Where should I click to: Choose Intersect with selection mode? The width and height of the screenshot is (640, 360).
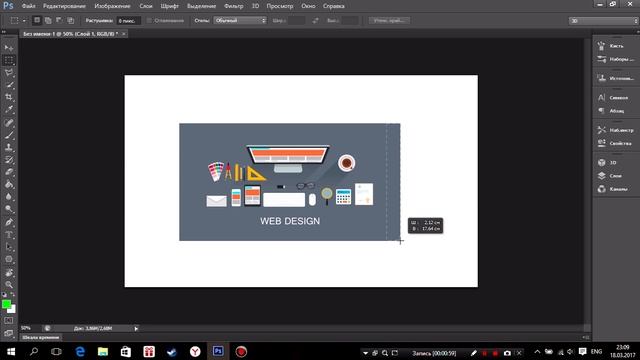pos(71,20)
